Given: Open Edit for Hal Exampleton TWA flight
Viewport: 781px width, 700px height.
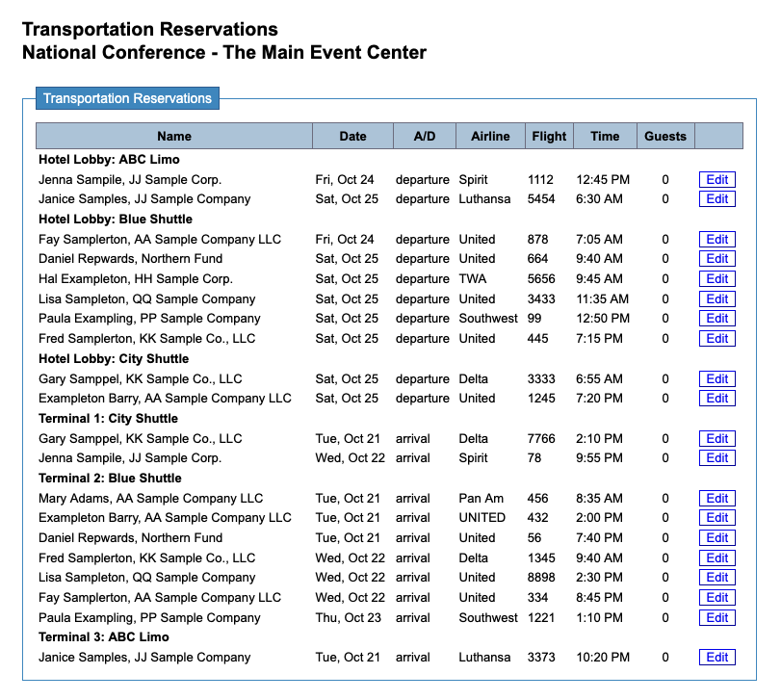Looking at the screenshot, I should (x=716, y=279).
